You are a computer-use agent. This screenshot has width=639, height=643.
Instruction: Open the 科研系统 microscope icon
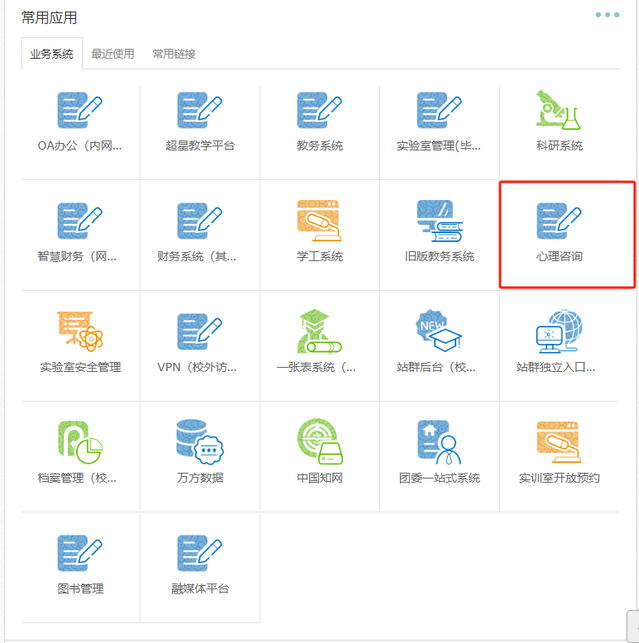pos(559,110)
